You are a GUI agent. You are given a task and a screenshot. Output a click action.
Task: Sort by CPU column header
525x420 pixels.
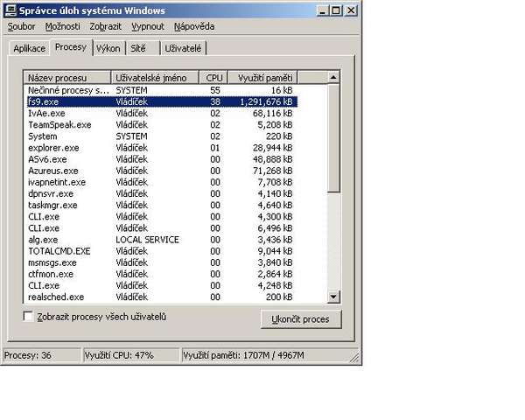point(213,78)
